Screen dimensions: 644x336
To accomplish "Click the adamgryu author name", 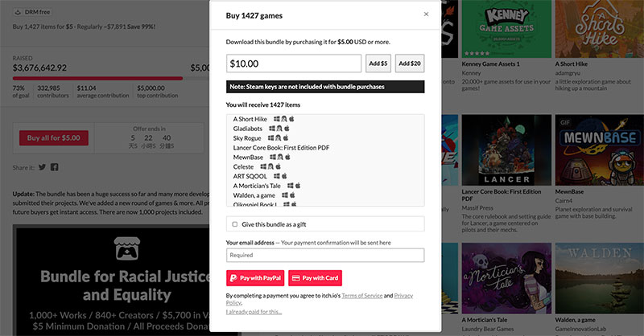I will click(x=568, y=73).
